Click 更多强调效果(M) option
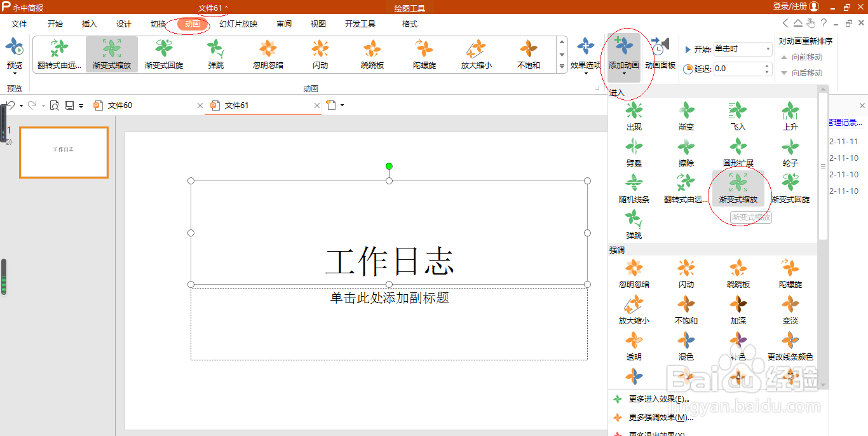Viewport: 868px width, 436px height. 660,416
